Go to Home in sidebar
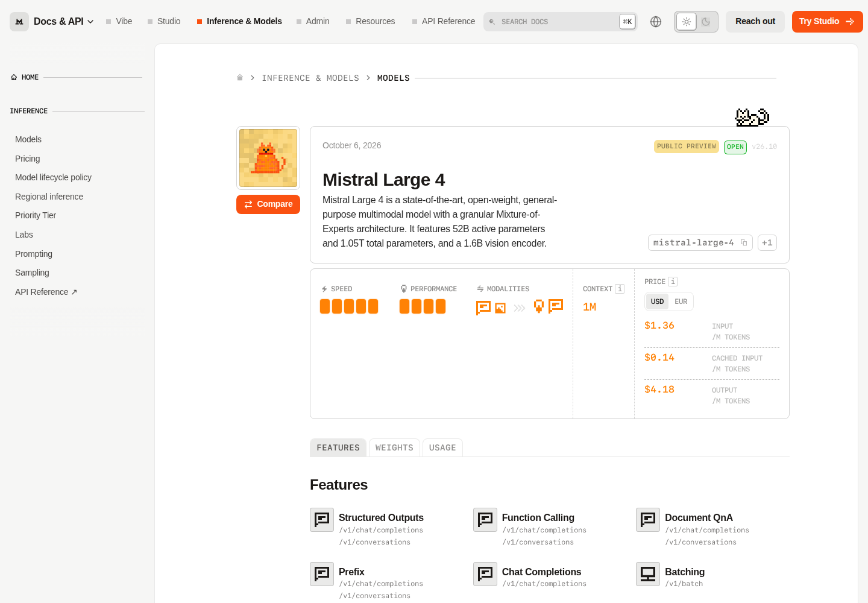Image resolution: width=868 pixels, height=603 pixels. coord(25,77)
